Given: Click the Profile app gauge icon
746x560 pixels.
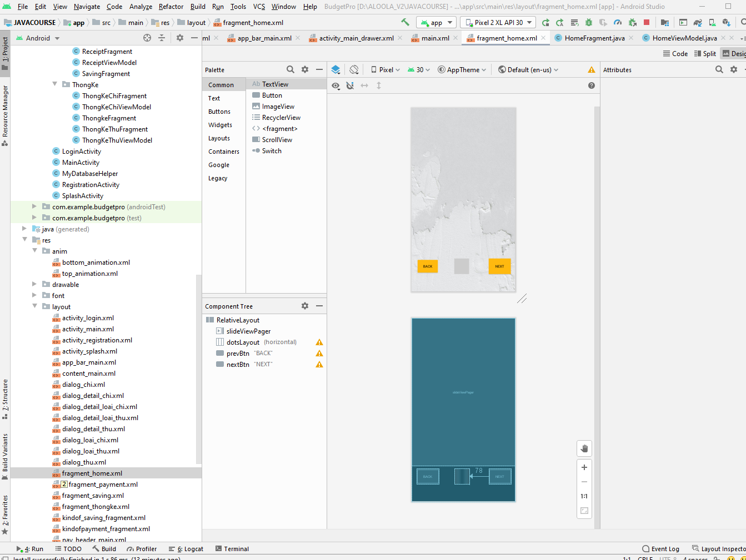Looking at the screenshot, I should [x=618, y=23].
